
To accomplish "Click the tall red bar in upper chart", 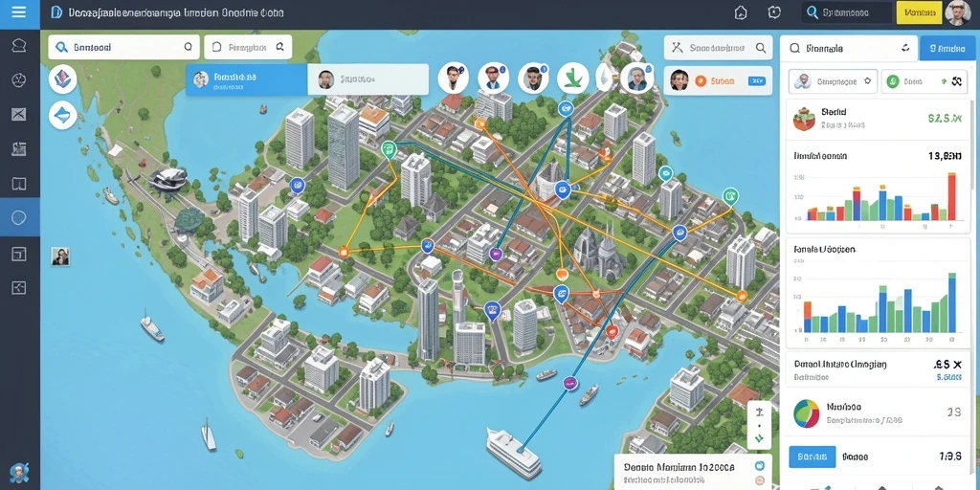I will (x=952, y=196).
